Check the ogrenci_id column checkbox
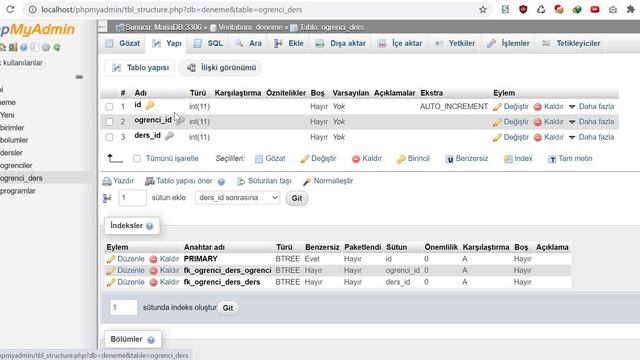 pyautogui.click(x=109, y=122)
